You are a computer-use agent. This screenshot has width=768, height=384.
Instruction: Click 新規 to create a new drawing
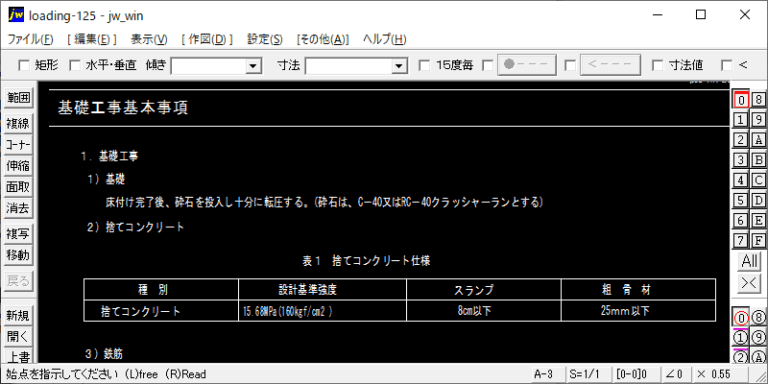pos(18,316)
